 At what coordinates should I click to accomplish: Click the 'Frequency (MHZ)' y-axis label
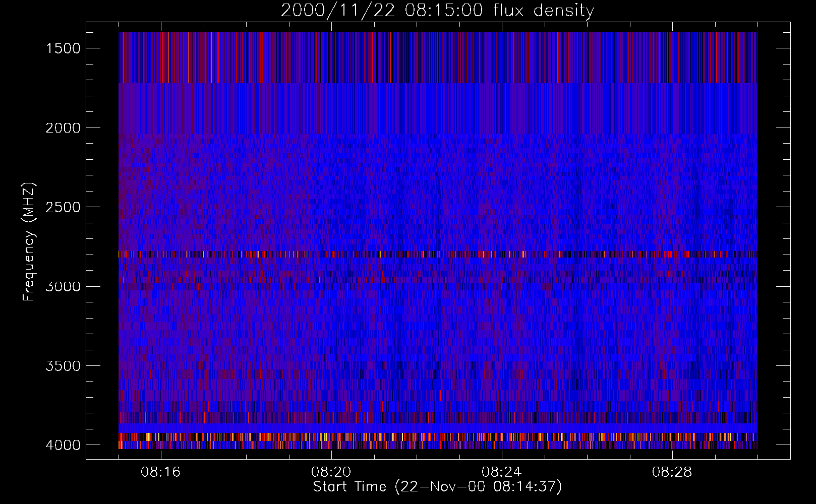pos(29,241)
